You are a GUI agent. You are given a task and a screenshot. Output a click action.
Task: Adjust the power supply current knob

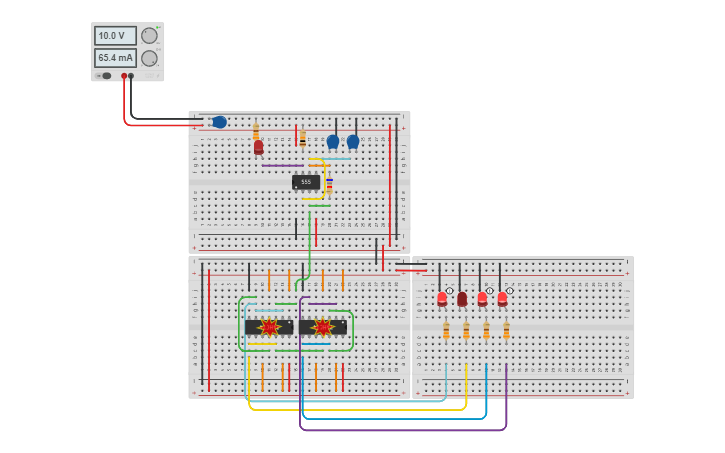149,58
